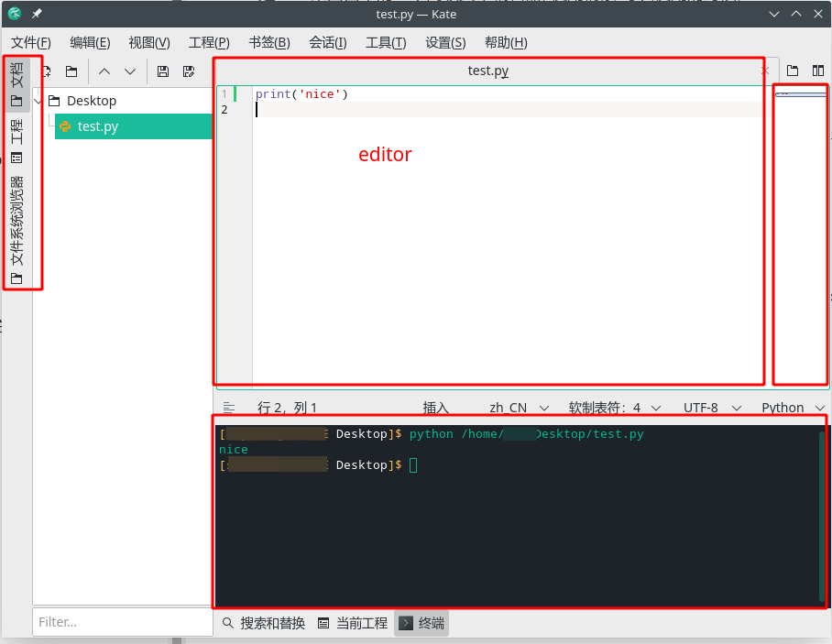This screenshot has width=832, height=644.
Task: Go to next document with the down arrow icon
Action: click(x=129, y=71)
